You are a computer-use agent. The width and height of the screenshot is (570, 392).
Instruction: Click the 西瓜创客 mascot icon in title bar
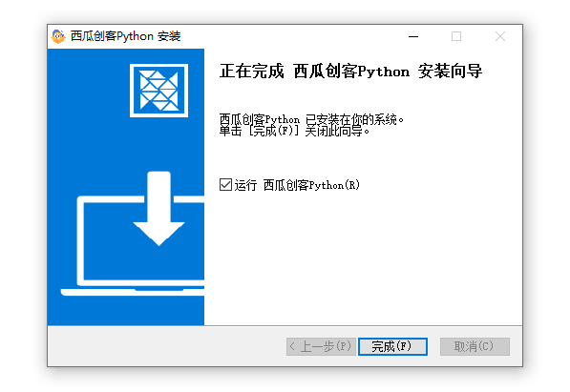pos(58,36)
